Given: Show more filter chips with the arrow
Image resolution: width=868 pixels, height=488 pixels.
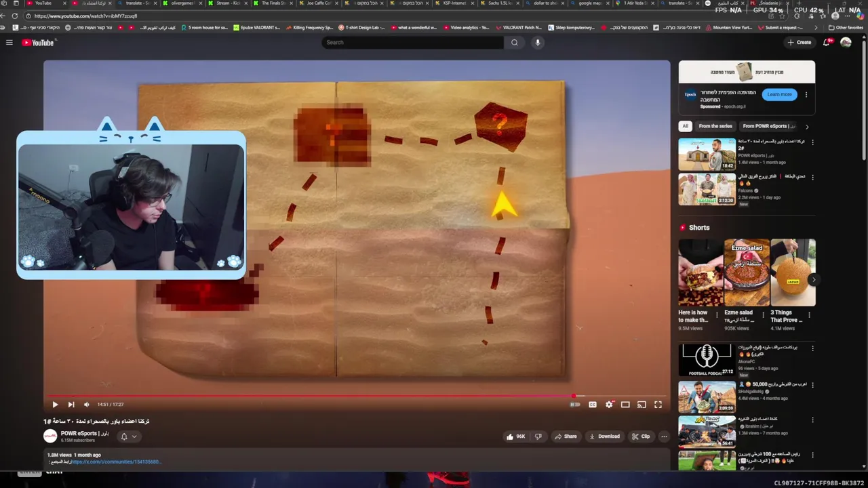Looking at the screenshot, I should click(x=807, y=126).
